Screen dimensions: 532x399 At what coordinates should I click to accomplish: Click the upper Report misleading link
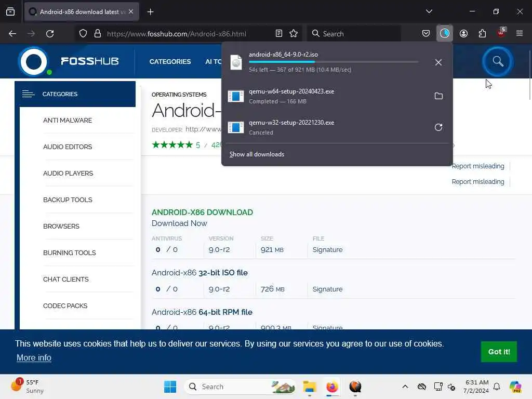coord(478,166)
